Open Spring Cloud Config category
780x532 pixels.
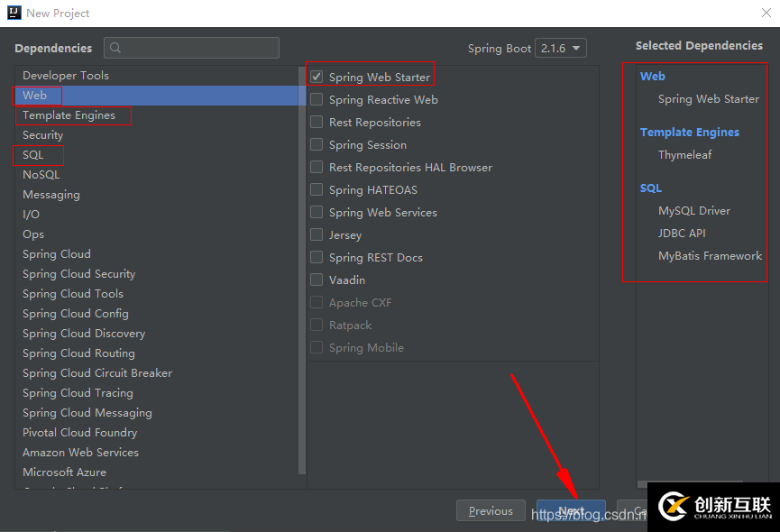click(157, 314)
